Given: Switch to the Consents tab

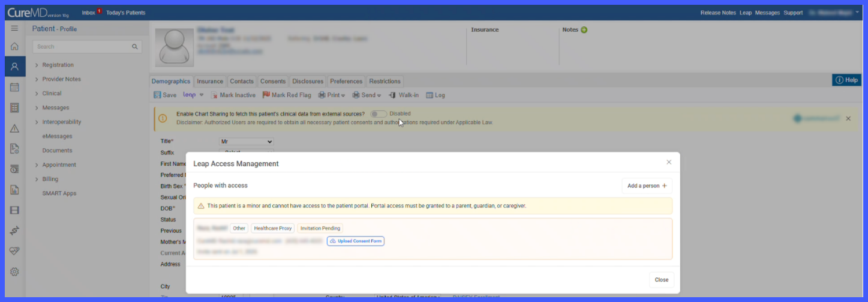Looking at the screenshot, I should point(273,81).
